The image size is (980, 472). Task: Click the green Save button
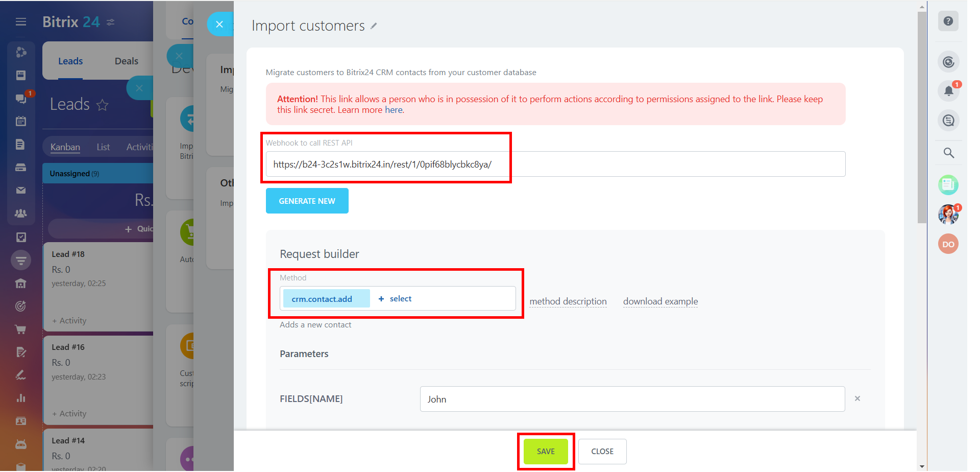[546, 452]
